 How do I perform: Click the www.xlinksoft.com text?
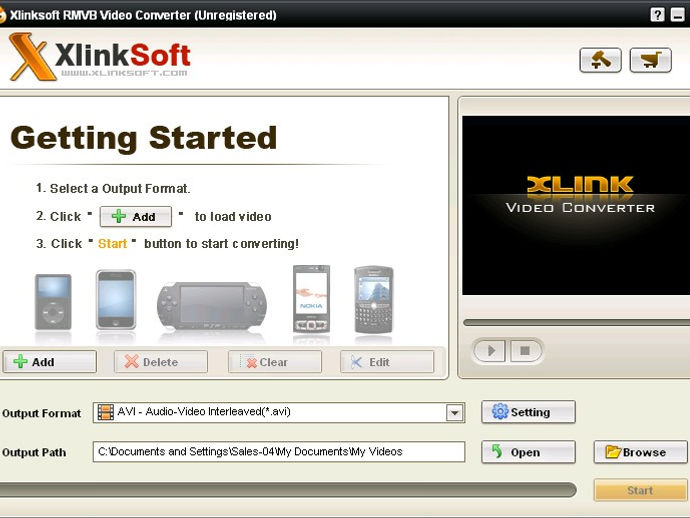click(124, 73)
